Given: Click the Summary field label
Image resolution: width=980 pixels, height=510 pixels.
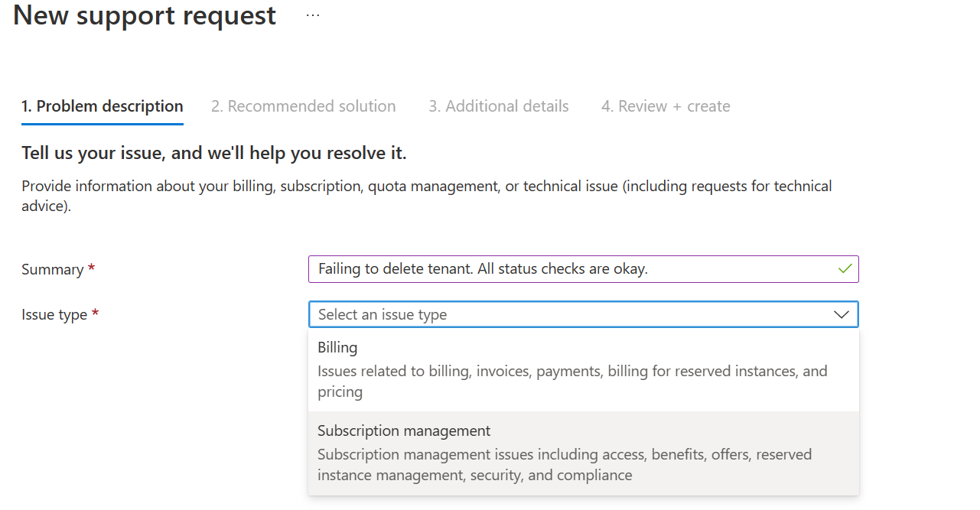Looking at the screenshot, I should pyautogui.click(x=51, y=269).
